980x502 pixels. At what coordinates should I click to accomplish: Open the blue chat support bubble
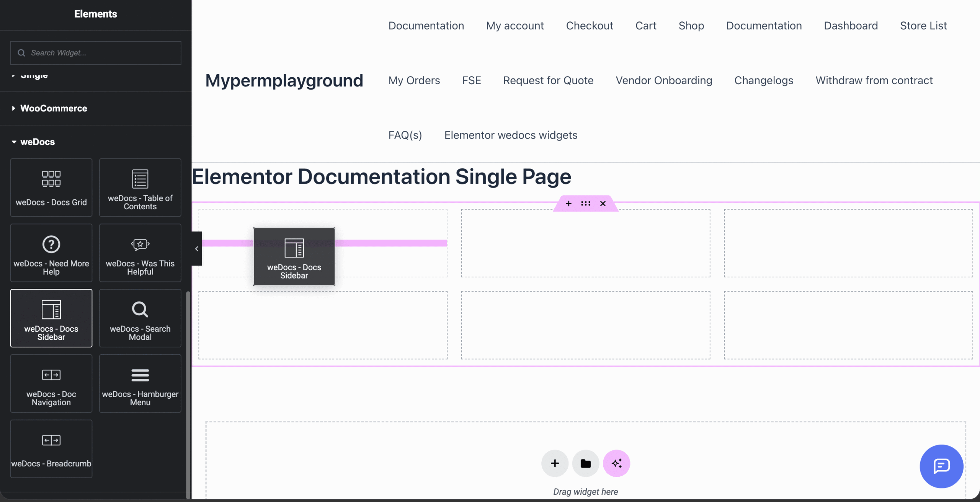(941, 466)
